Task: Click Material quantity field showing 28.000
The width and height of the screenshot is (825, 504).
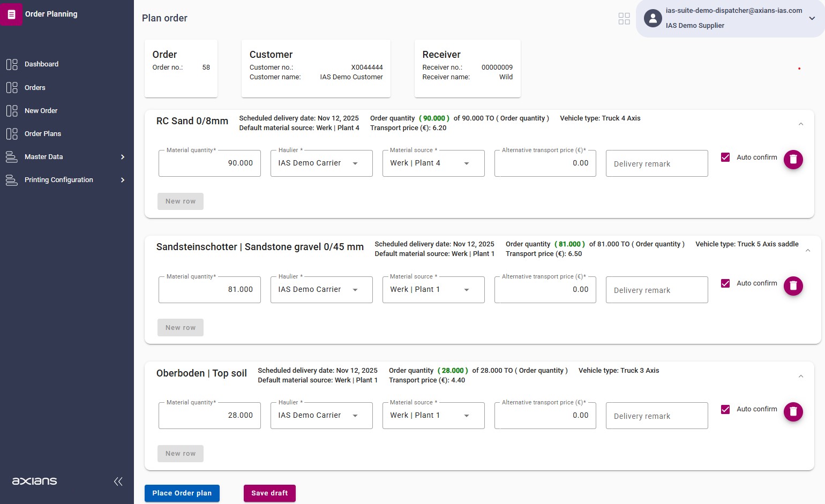Action: [x=209, y=416]
